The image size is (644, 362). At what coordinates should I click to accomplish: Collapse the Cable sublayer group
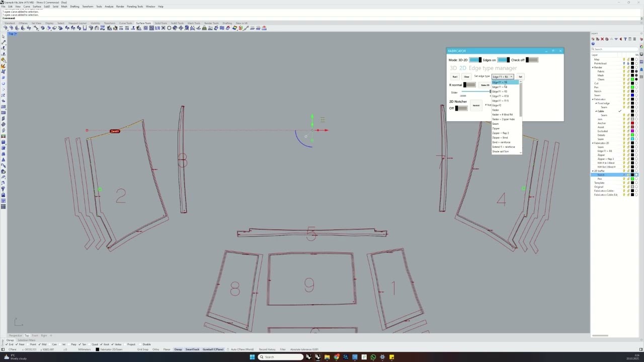point(596,111)
